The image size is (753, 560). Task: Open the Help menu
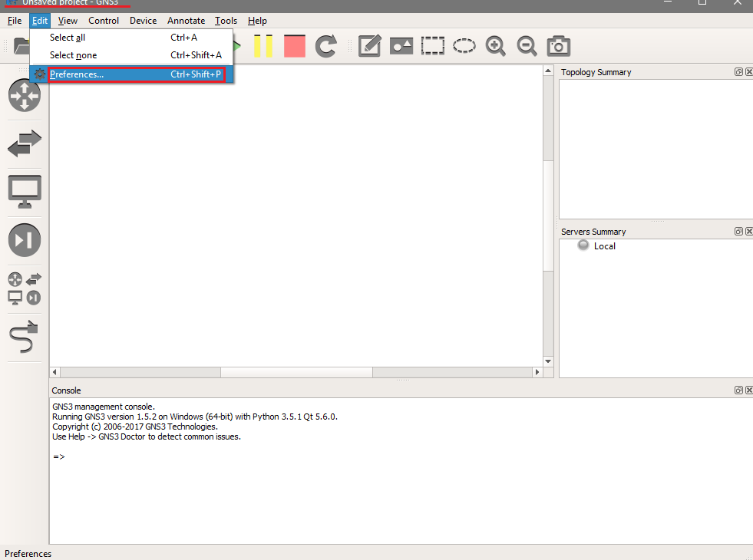tap(257, 21)
